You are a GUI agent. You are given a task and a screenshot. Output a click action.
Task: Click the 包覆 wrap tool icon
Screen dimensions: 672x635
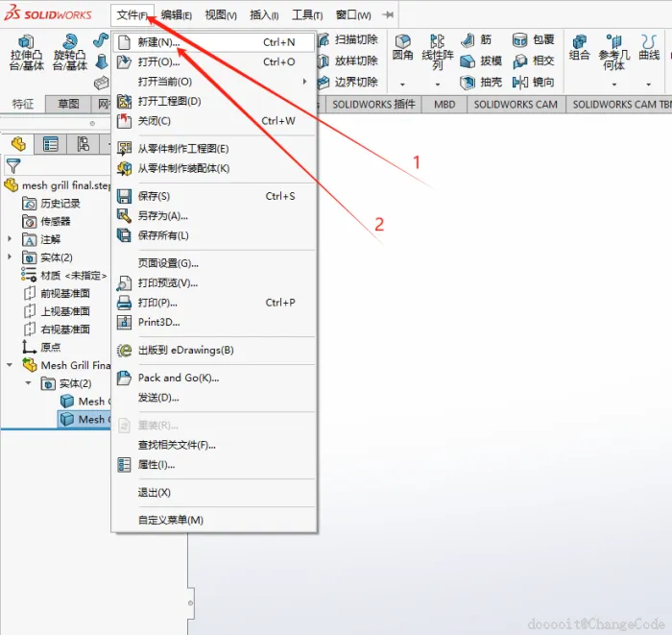pyautogui.click(x=520, y=40)
